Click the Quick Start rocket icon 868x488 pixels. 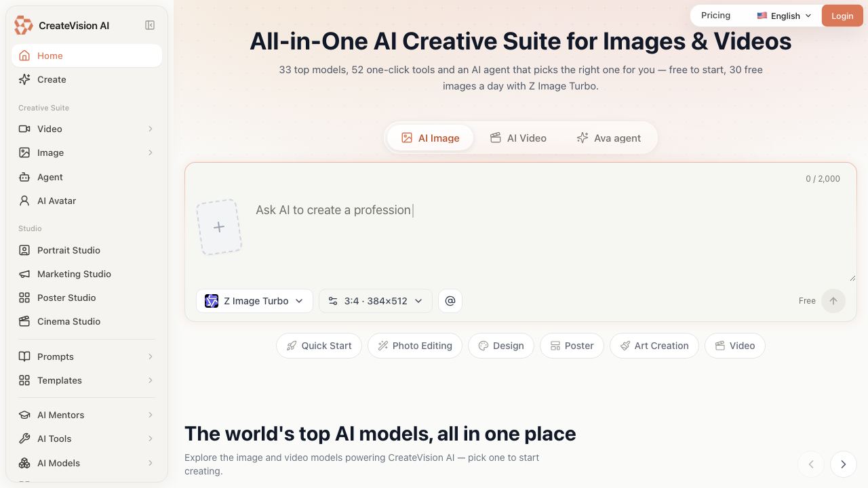(292, 346)
